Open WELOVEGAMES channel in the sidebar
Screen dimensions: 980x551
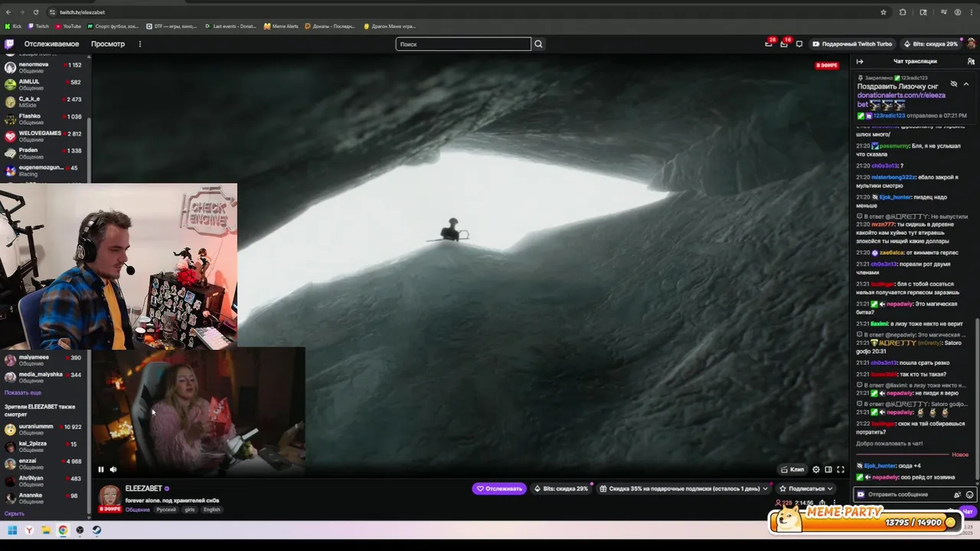click(x=44, y=136)
